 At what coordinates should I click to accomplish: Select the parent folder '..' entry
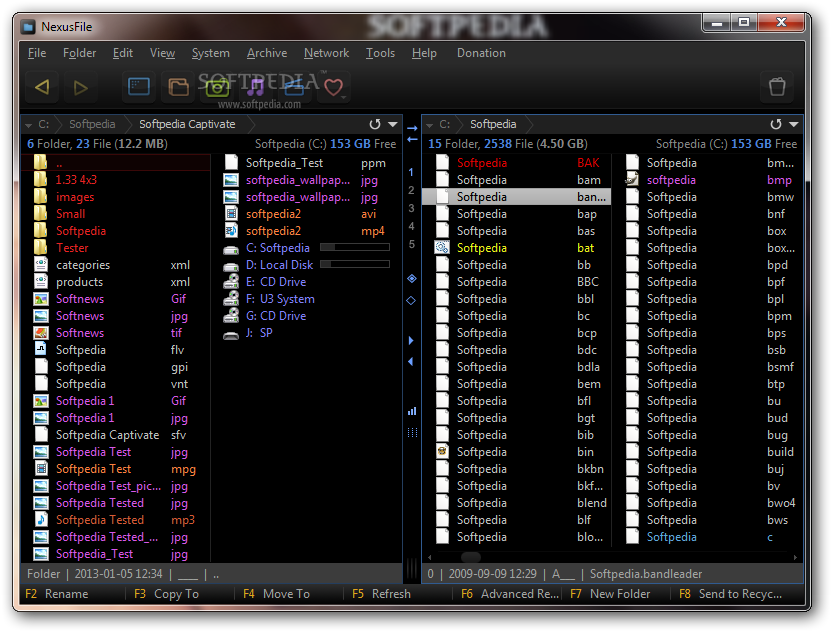point(116,163)
